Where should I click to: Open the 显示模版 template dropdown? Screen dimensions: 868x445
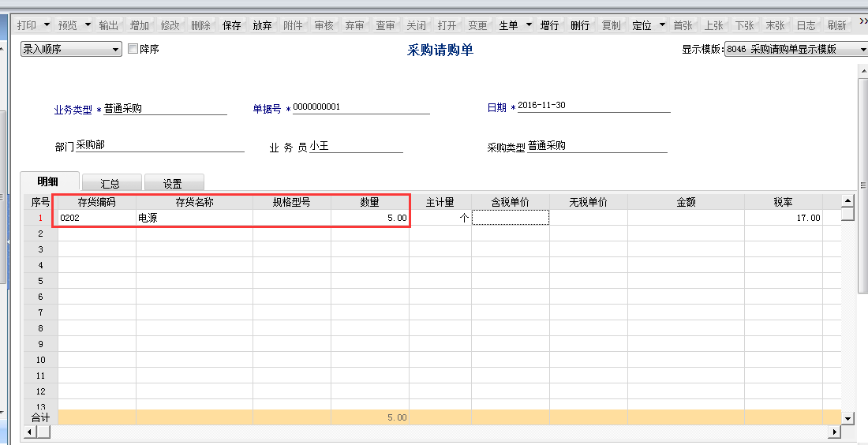[795, 49]
